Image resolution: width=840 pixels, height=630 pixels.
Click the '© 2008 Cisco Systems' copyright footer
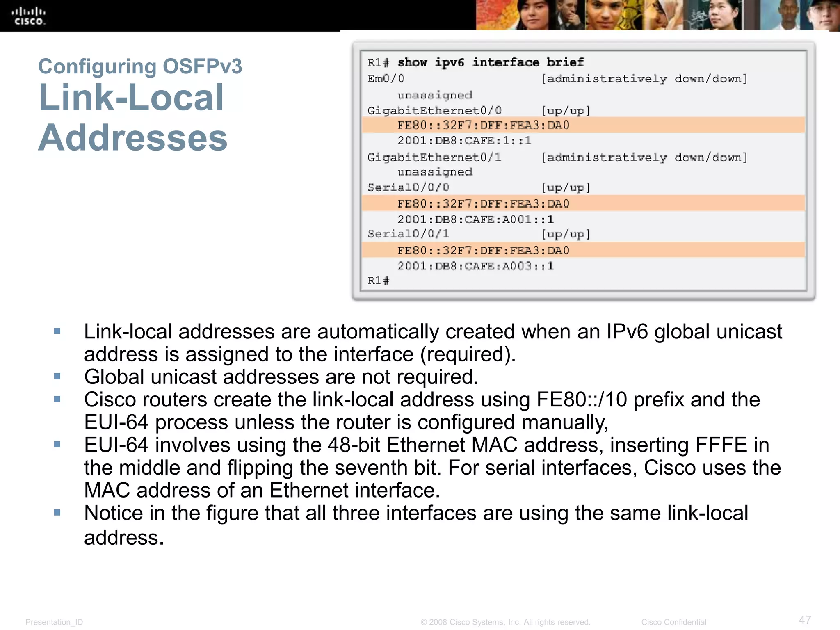point(505,622)
